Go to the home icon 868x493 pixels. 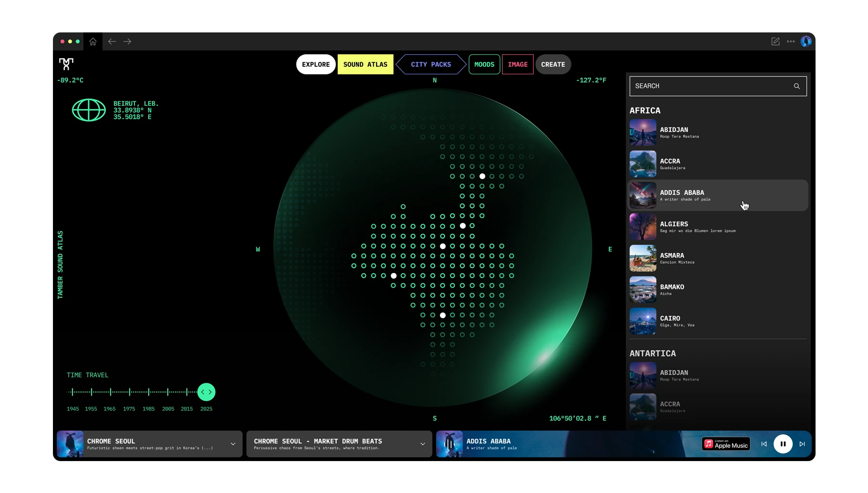point(93,41)
